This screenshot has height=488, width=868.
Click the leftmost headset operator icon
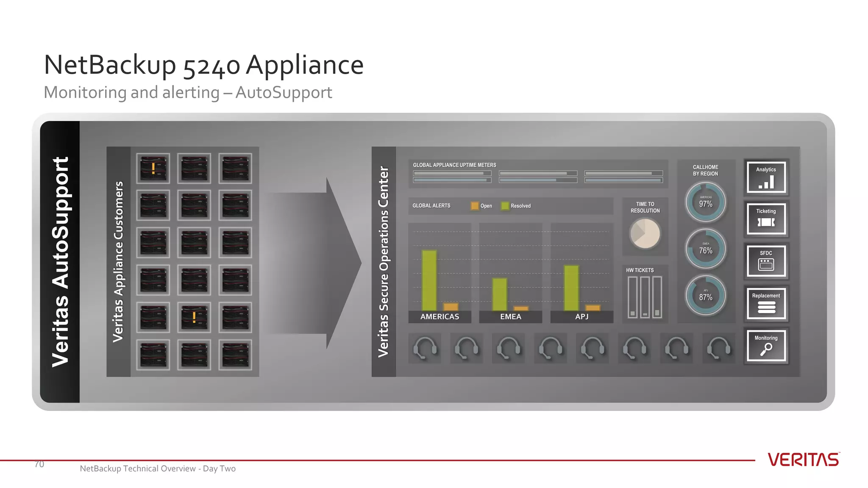(x=425, y=348)
